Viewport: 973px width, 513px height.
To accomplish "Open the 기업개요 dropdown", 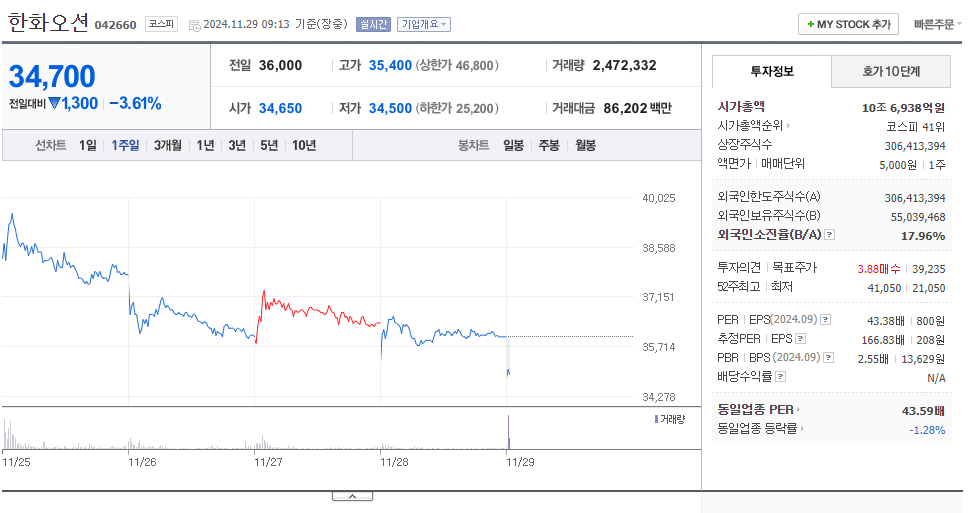I will (x=424, y=24).
